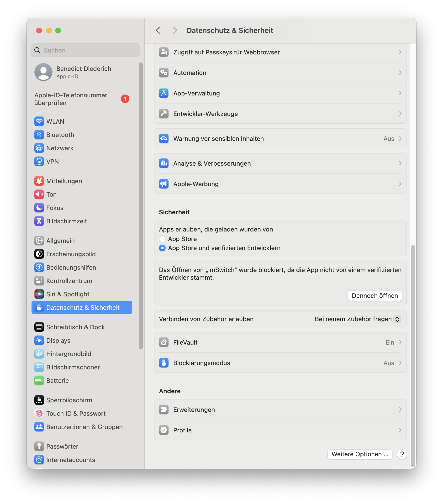The height and width of the screenshot is (504, 443).
Task: Open Apple-ID-Telefonnummer überprüfen notice
Action: coord(82,99)
